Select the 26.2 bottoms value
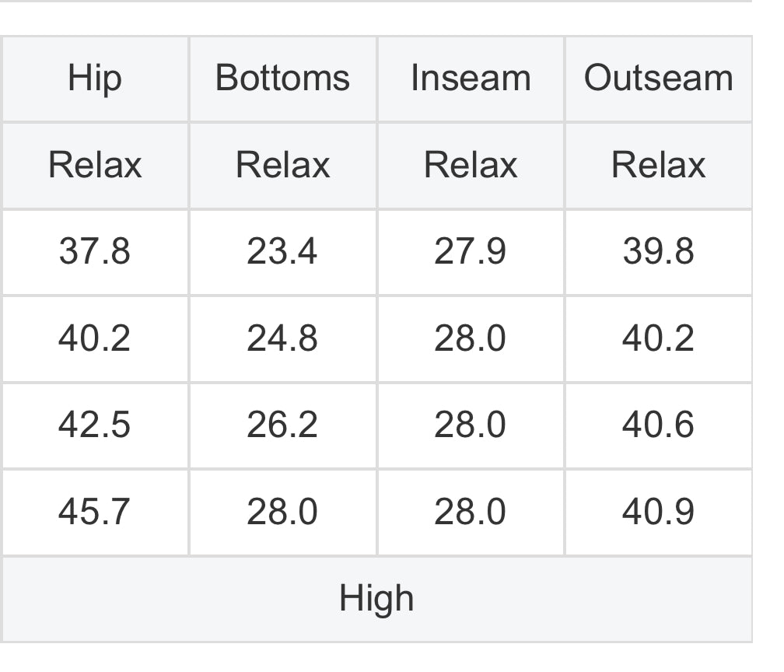 (x=282, y=425)
